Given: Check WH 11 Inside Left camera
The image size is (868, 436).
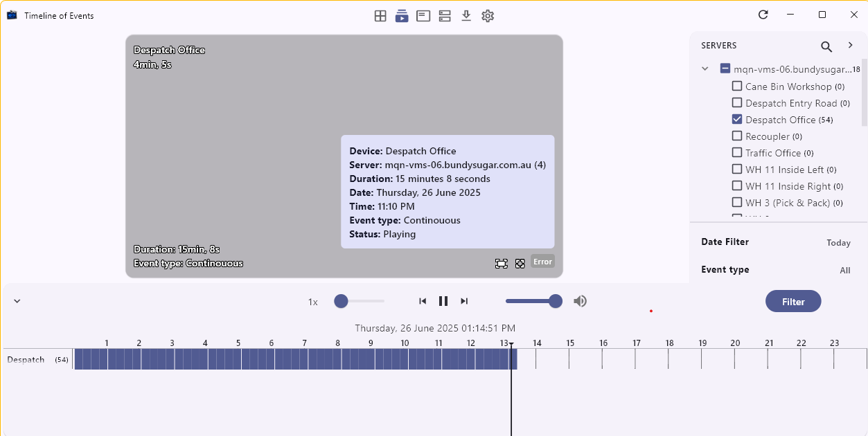Looking at the screenshot, I should (737, 170).
